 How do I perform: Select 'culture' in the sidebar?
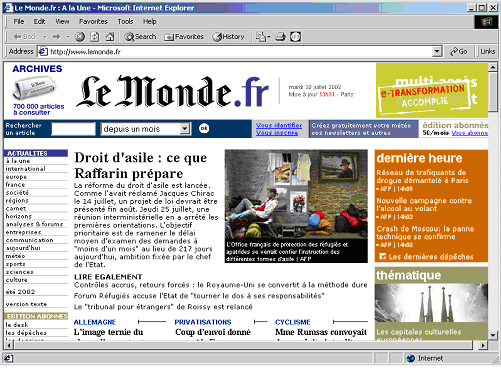(16, 280)
